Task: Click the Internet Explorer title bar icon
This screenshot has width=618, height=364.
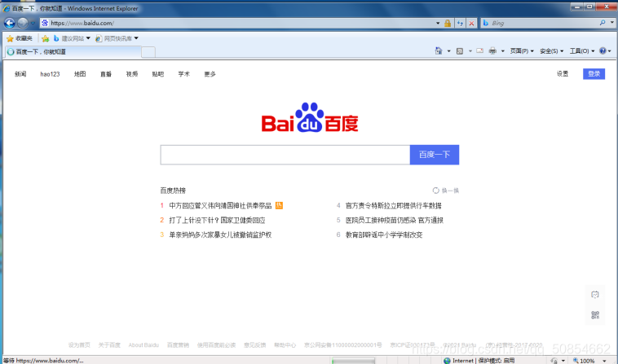Action: pyautogui.click(x=6, y=8)
